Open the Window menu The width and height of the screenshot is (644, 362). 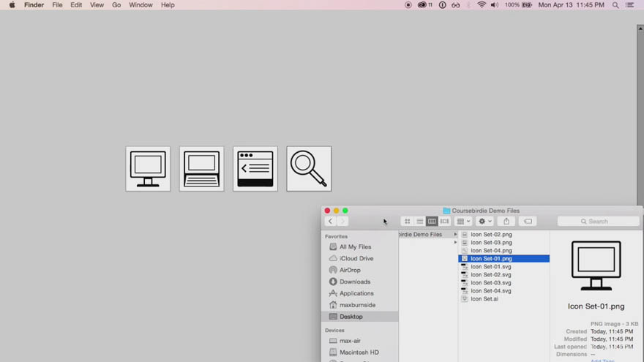click(141, 5)
